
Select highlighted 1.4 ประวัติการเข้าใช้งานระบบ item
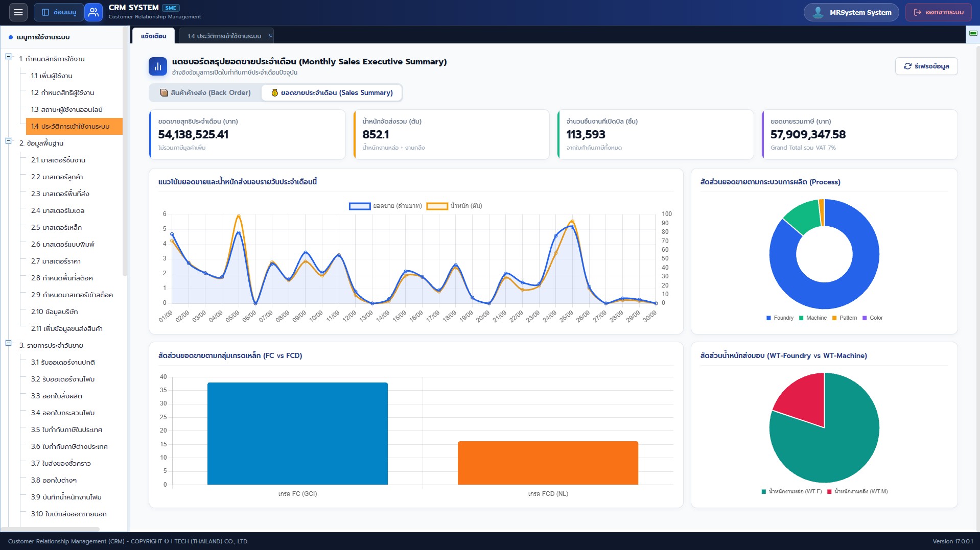pos(74,127)
